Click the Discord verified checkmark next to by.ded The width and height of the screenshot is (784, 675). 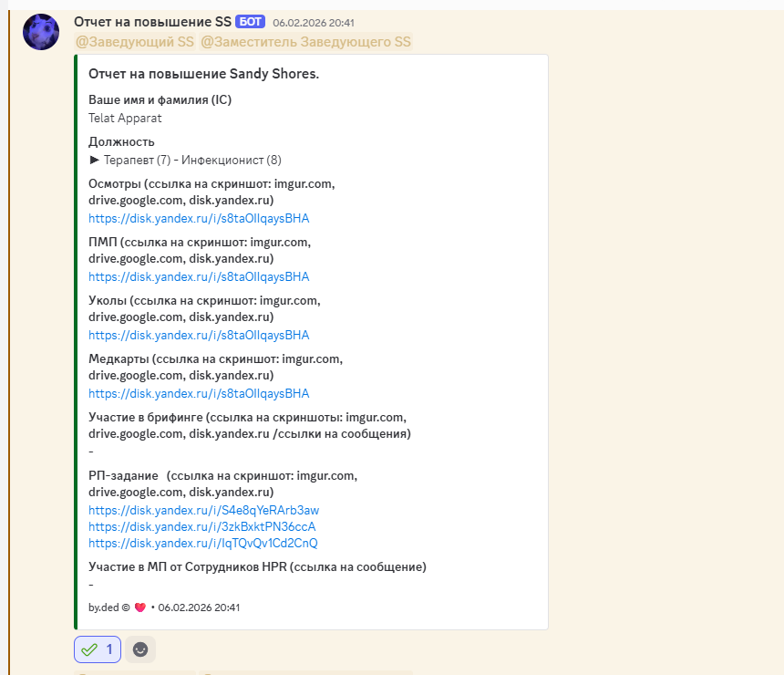click(127, 607)
